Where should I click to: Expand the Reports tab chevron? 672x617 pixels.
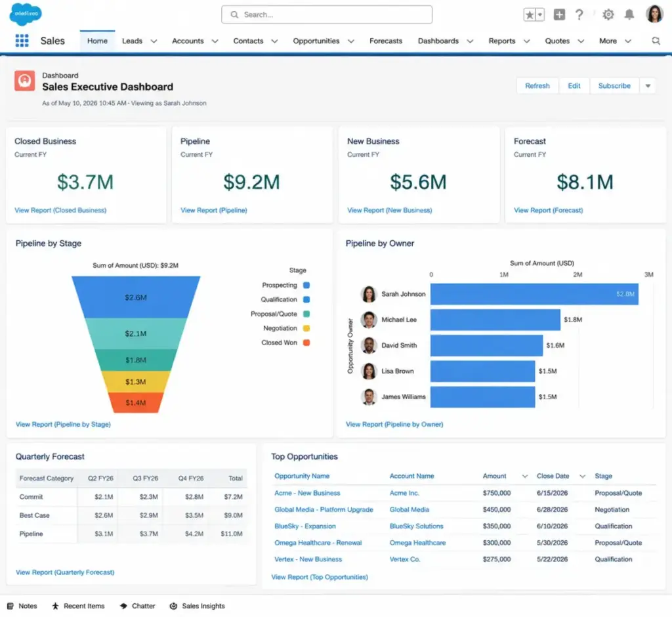click(527, 41)
